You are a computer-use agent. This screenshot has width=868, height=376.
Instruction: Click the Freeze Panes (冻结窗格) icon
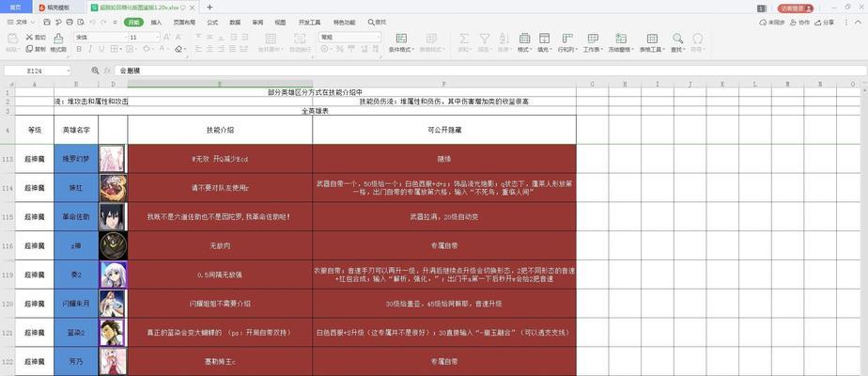[x=621, y=39]
